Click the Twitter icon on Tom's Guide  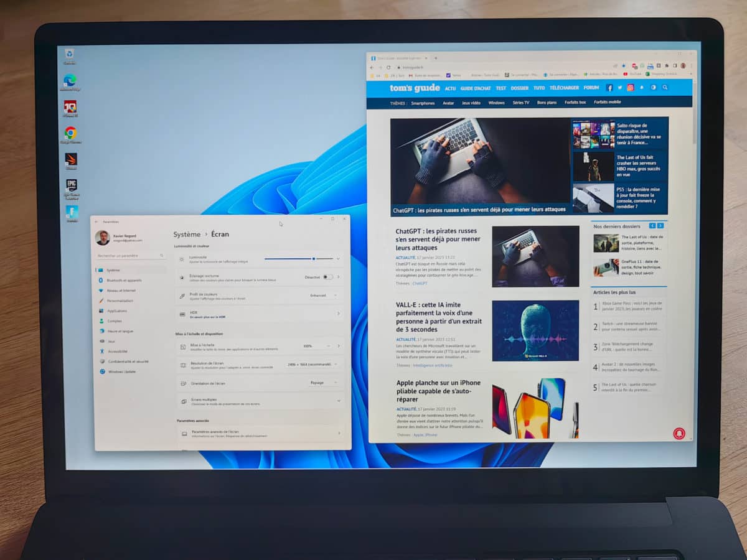[619, 88]
